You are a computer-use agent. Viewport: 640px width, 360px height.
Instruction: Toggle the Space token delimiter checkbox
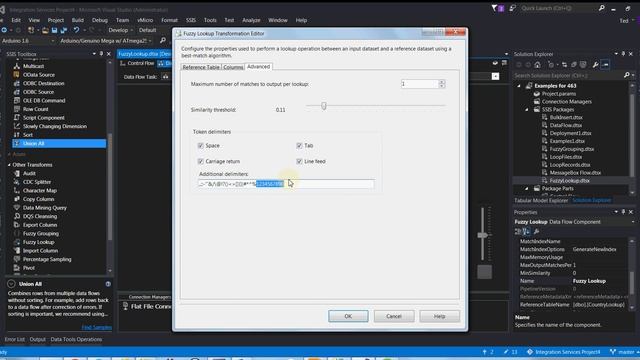tap(200, 146)
